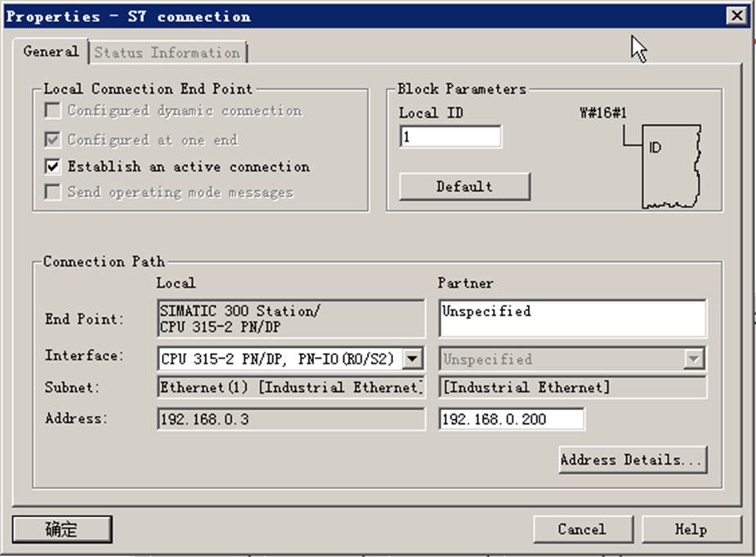756x557 pixels.
Task: Select the General tab
Action: tap(51, 51)
